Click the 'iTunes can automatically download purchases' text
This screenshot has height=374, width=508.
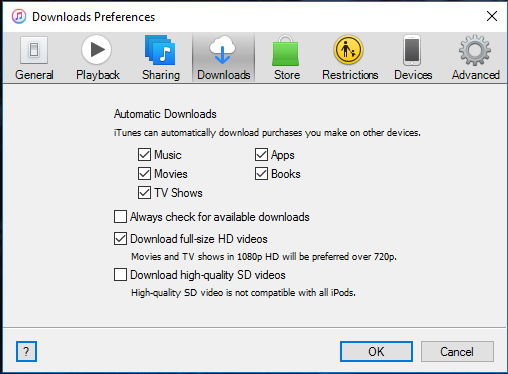pyautogui.click(x=267, y=133)
